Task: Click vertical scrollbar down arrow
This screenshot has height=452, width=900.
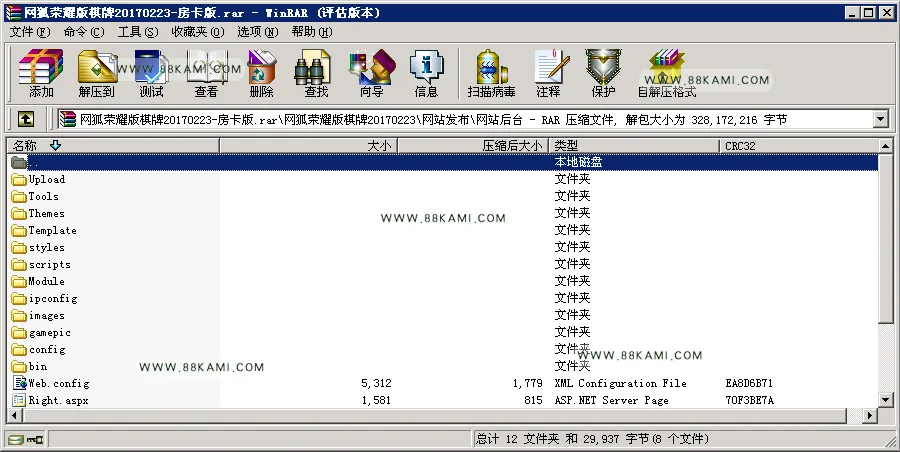Action: pyautogui.click(x=886, y=400)
